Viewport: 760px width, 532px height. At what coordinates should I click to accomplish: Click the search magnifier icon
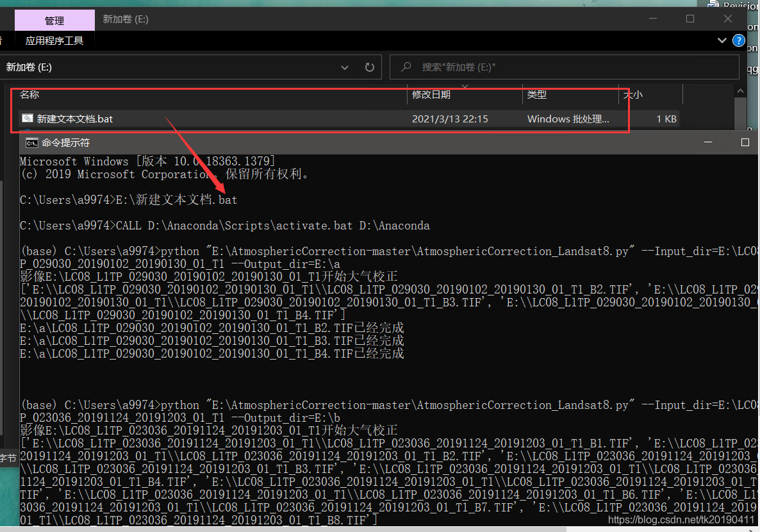pyautogui.click(x=406, y=67)
